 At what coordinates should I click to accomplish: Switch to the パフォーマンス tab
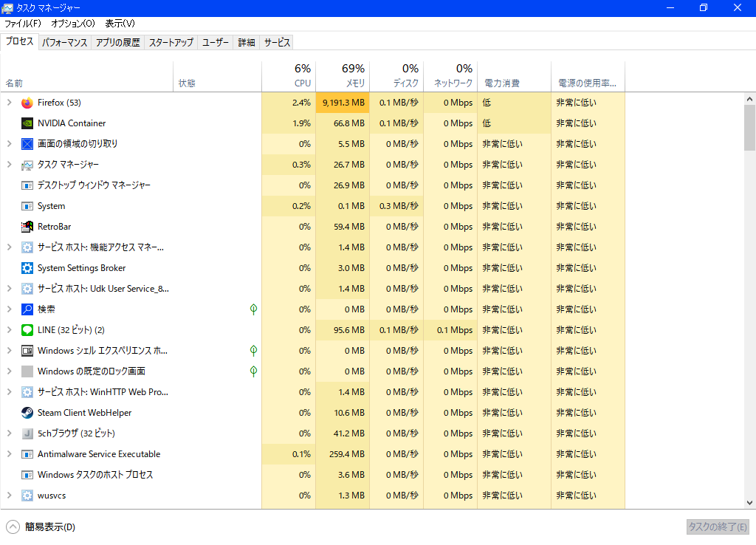(64, 42)
